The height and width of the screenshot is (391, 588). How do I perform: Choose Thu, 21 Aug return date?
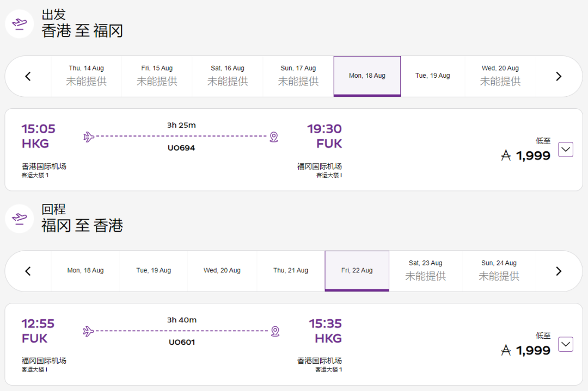[291, 271]
